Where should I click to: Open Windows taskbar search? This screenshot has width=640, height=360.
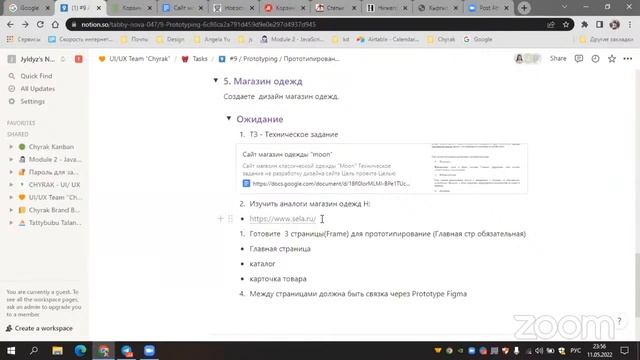point(34,351)
